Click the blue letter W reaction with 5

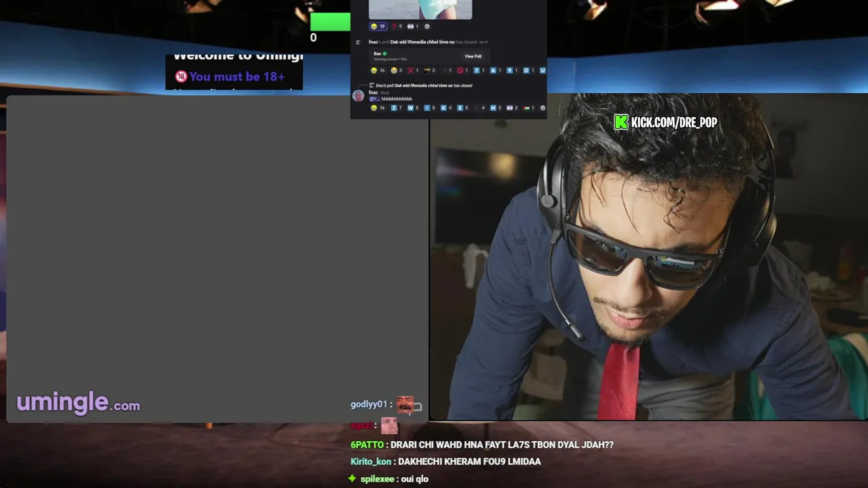413,108
